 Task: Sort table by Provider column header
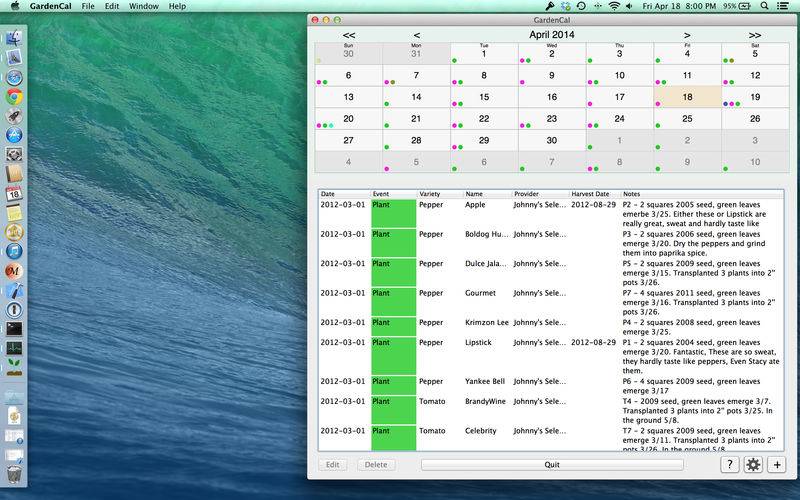point(540,194)
